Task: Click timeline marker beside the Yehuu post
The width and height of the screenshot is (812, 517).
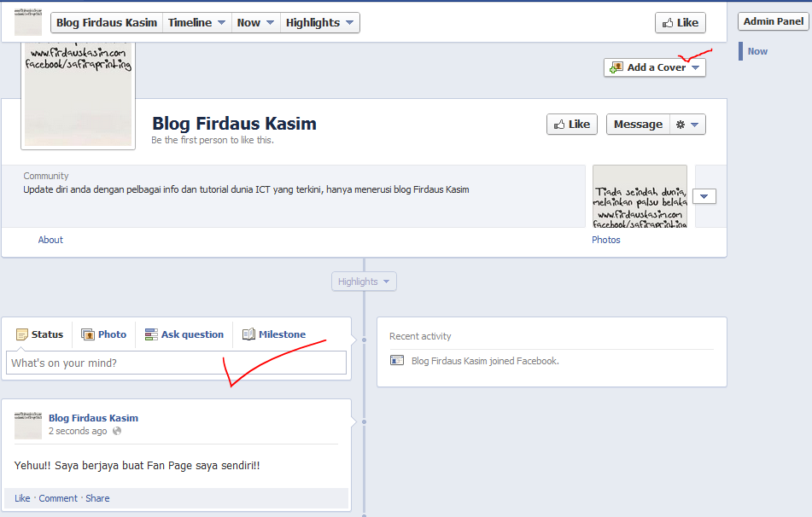Action: click(x=364, y=421)
